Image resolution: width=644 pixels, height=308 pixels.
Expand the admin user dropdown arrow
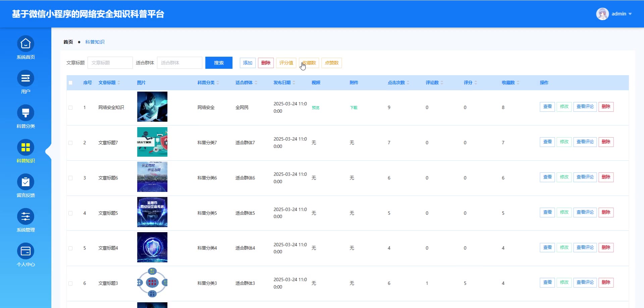(x=630, y=14)
